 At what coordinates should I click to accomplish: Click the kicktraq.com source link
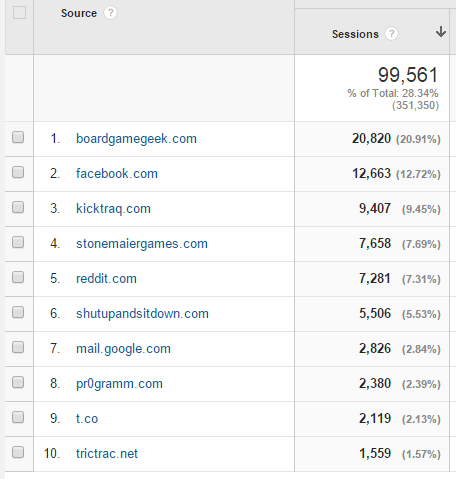[x=113, y=209]
